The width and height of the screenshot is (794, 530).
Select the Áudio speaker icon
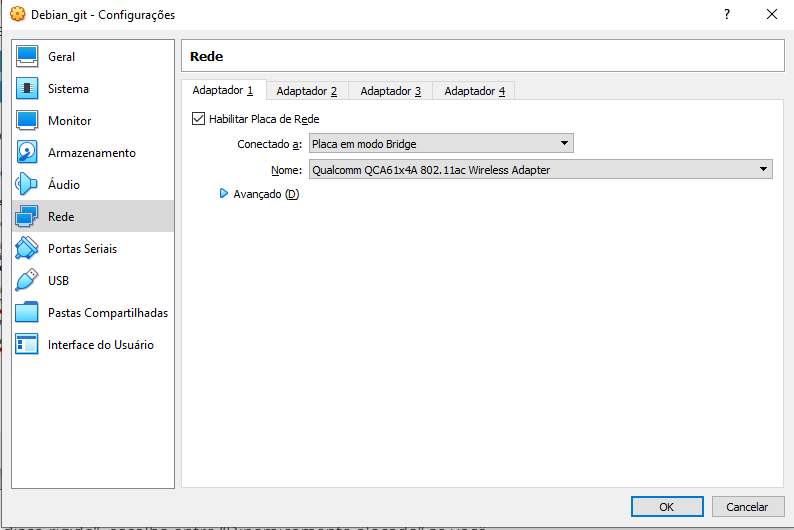click(x=27, y=184)
